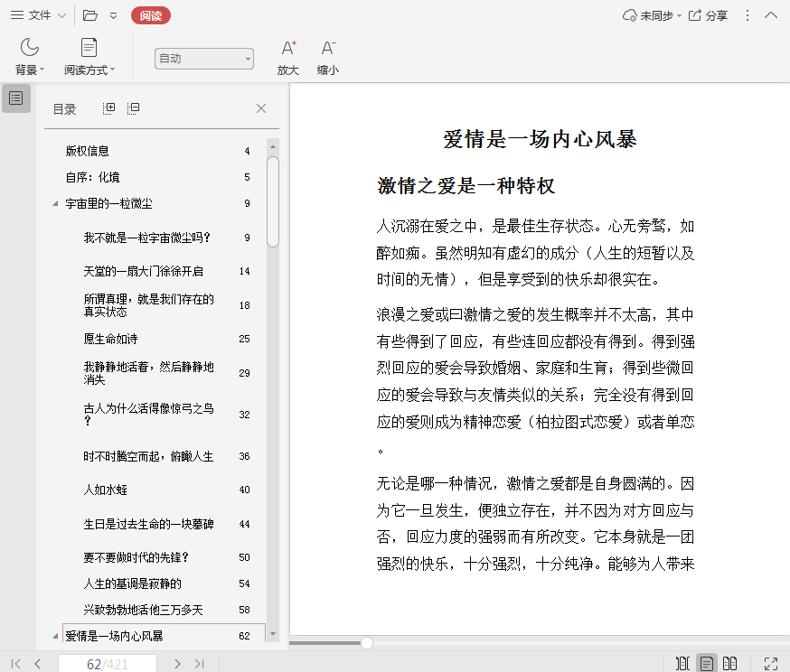
Task: Toggle the table of contents sidebar icon
Action: pos(16,98)
